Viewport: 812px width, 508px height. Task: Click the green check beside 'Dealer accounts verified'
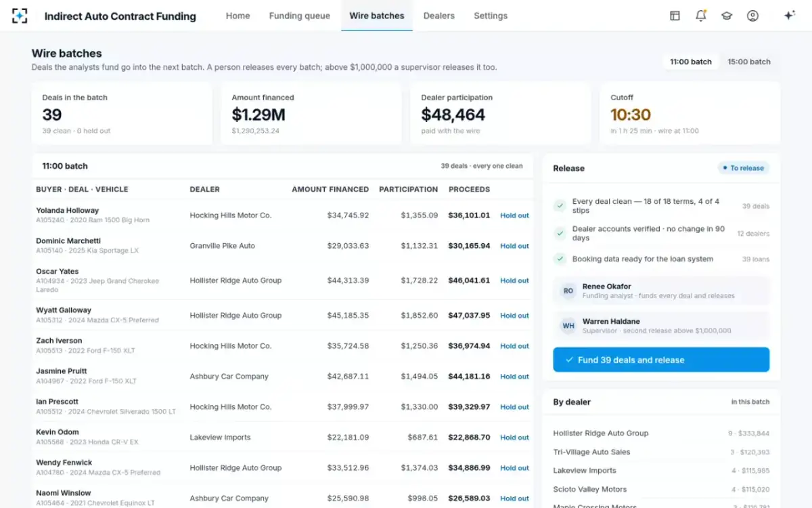[560, 233]
